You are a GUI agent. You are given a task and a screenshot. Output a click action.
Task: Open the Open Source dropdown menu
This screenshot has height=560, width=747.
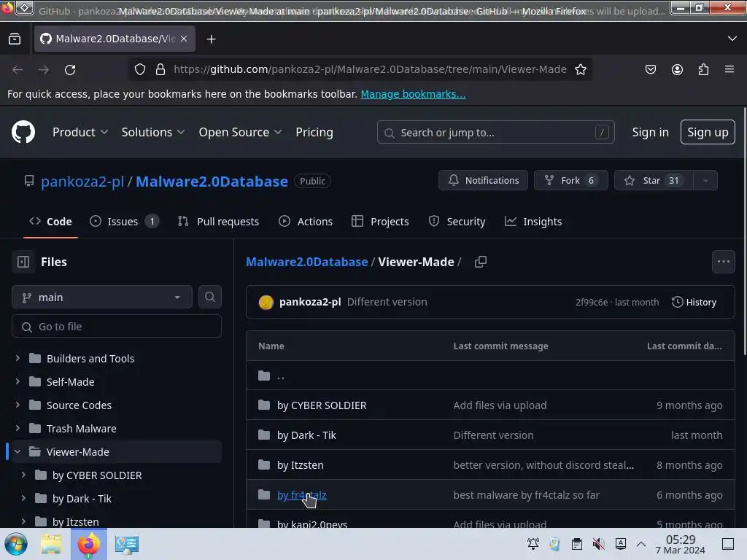[x=240, y=132]
